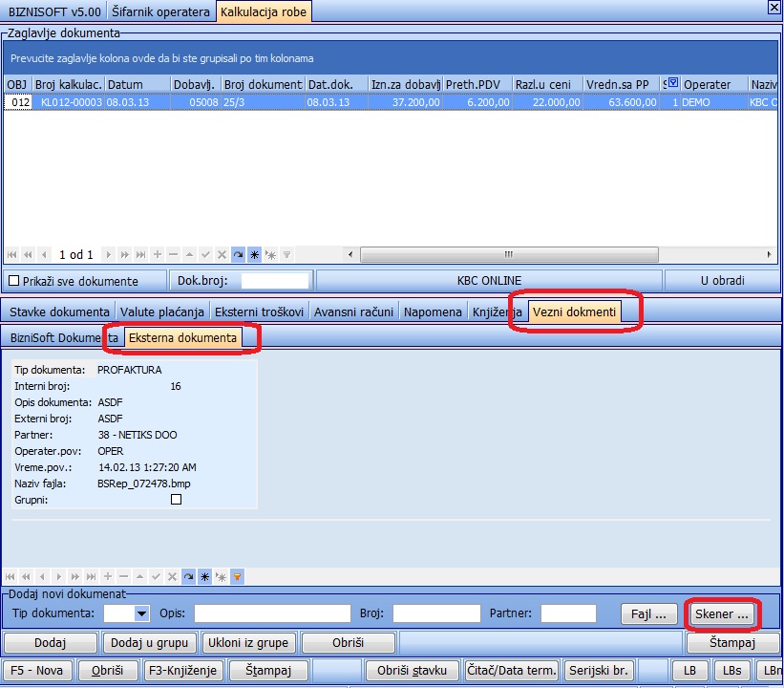Open the 'Tip dokumenta' dropdown
The height and width of the screenshot is (688, 784).
(142, 613)
